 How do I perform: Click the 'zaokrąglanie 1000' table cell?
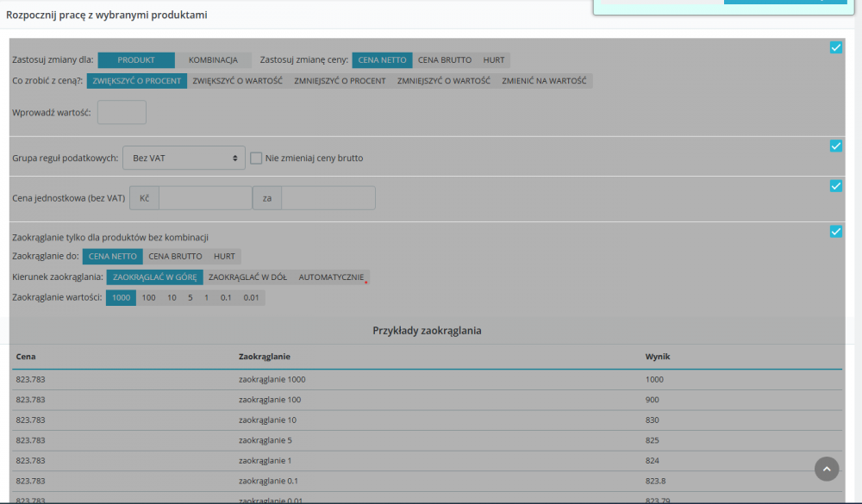(272, 379)
